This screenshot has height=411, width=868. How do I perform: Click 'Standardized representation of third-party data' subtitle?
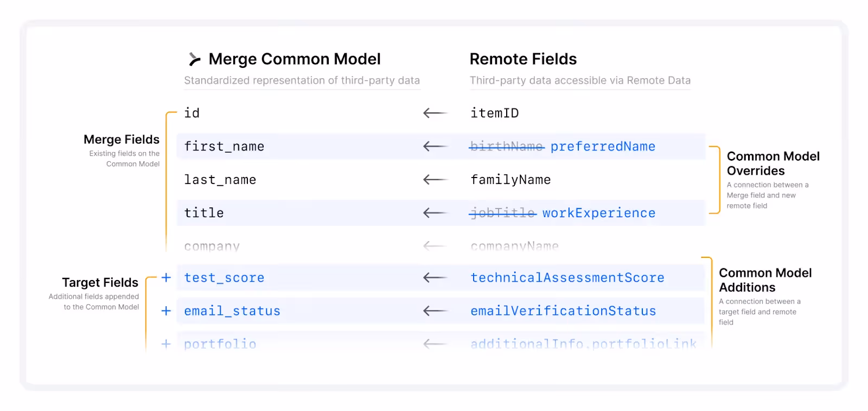302,80
